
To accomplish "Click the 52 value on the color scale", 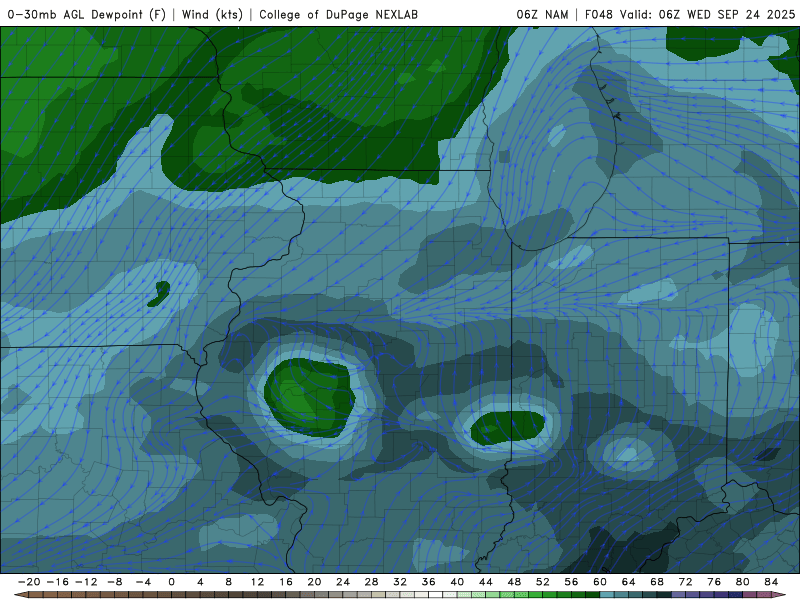I will pyautogui.click(x=543, y=582).
